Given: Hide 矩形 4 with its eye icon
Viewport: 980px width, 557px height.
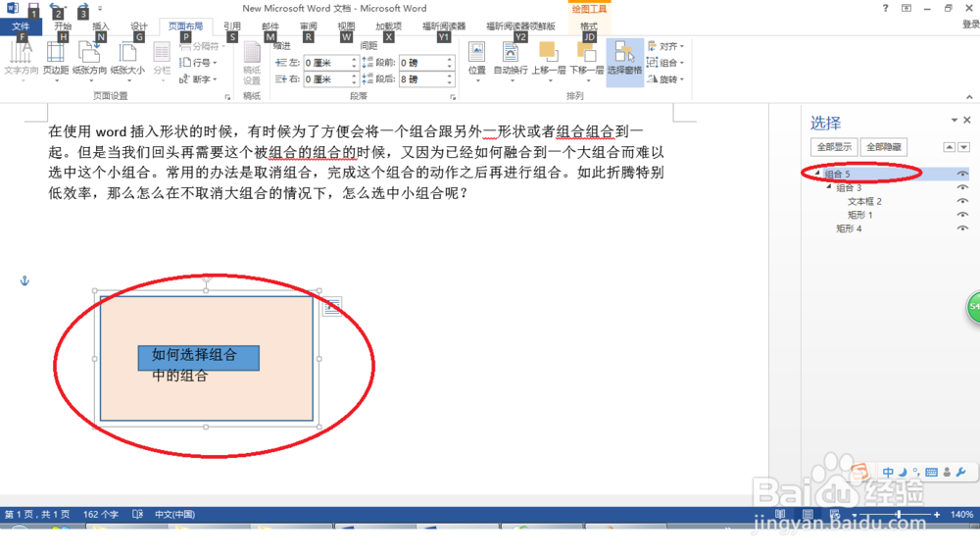Looking at the screenshot, I should 962,228.
